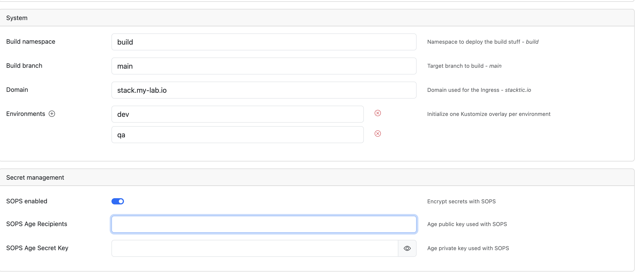Click the System section header

click(17, 18)
